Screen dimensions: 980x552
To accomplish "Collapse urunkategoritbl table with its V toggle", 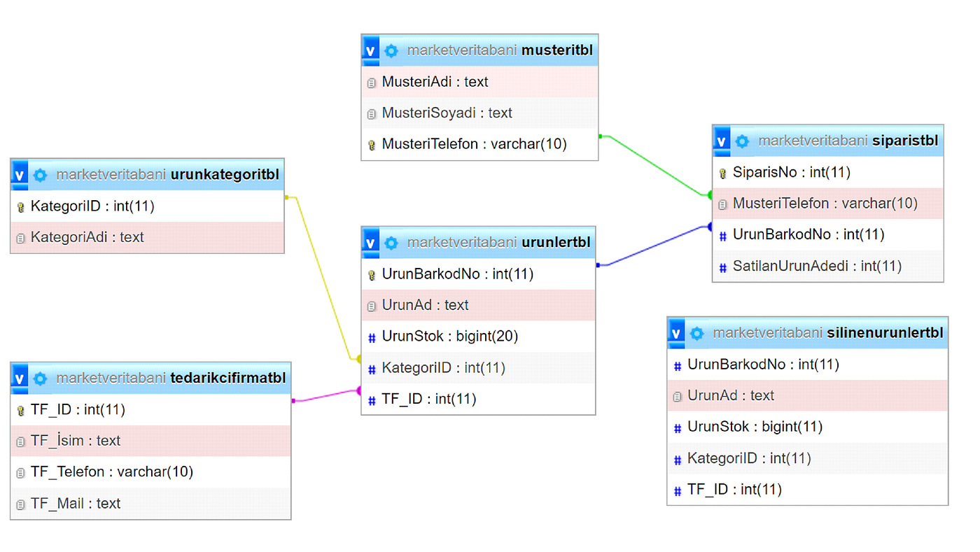I will (20, 175).
